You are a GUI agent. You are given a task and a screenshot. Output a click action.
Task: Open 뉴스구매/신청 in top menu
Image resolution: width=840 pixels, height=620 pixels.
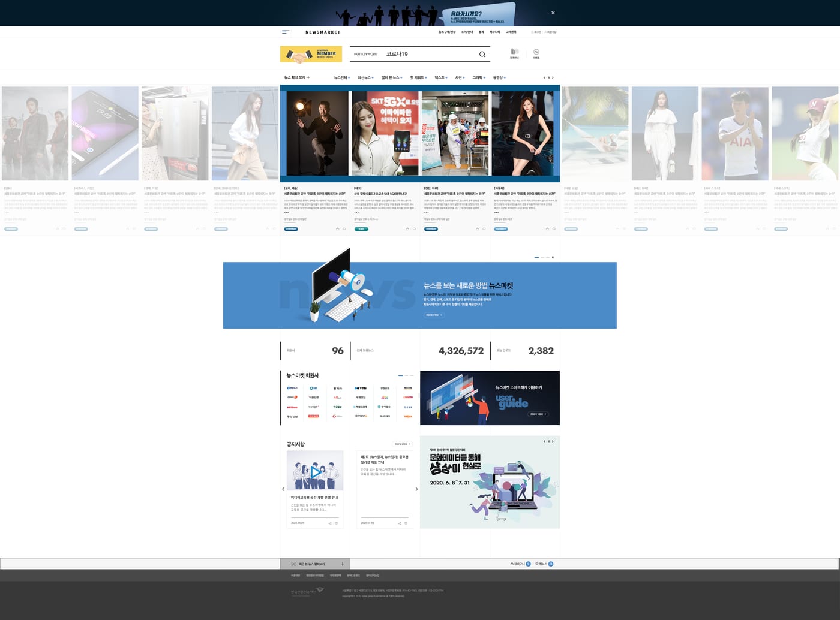click(x=447, y=32)
